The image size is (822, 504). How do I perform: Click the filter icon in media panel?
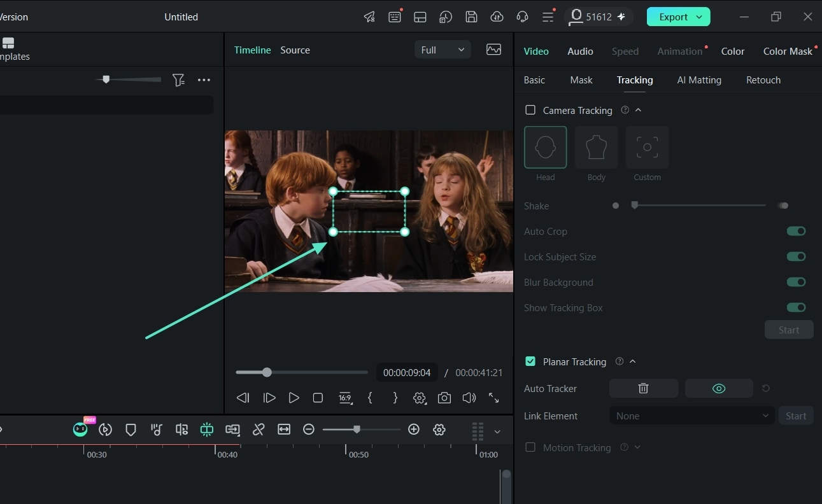click(178, 80)
